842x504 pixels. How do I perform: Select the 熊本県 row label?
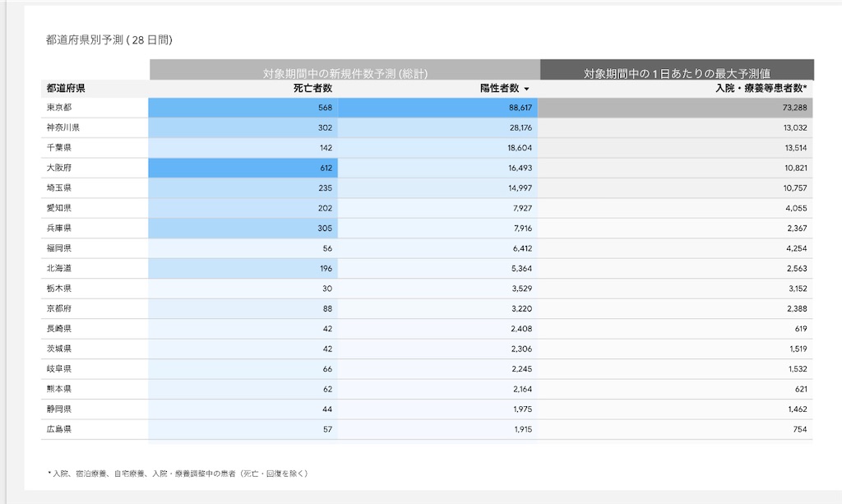(59, 389)
